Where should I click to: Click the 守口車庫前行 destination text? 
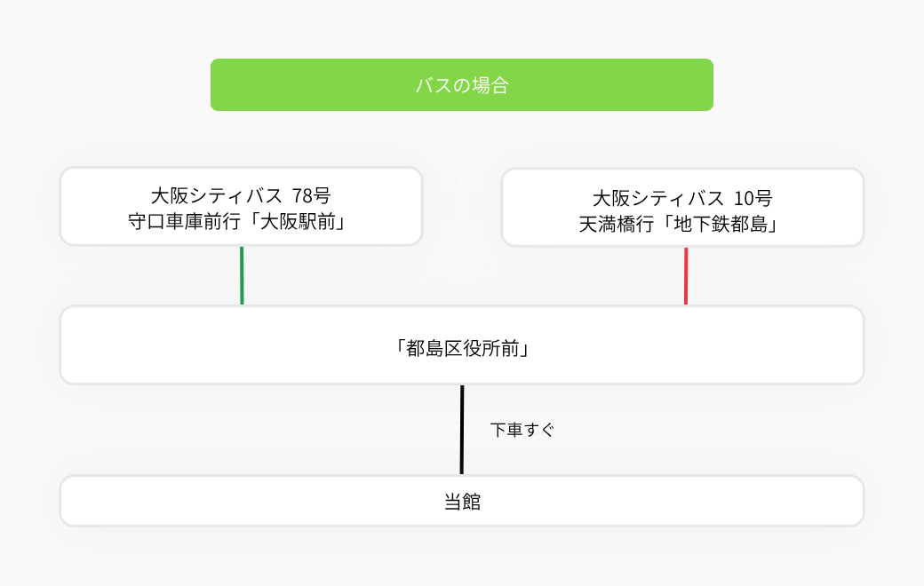[x=185, y=221]
